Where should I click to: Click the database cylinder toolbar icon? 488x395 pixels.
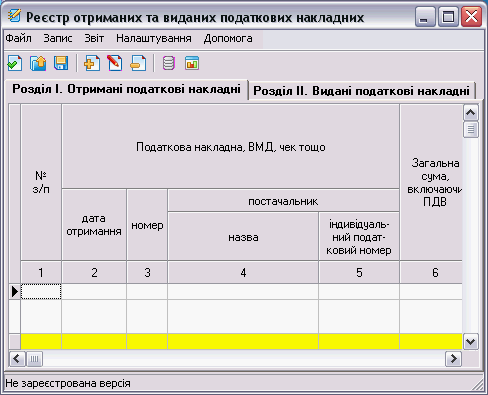(x=169, y=63)
